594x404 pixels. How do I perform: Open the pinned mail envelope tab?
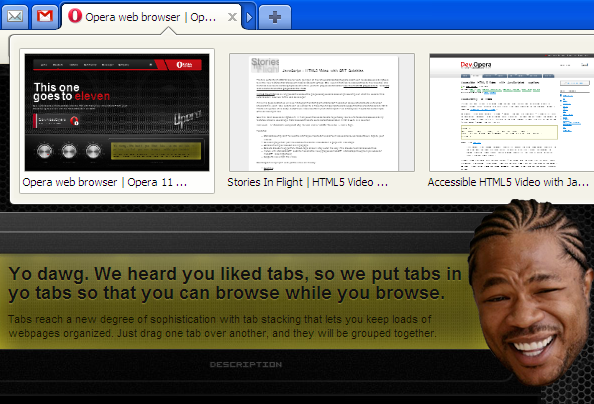coord(15,17)
